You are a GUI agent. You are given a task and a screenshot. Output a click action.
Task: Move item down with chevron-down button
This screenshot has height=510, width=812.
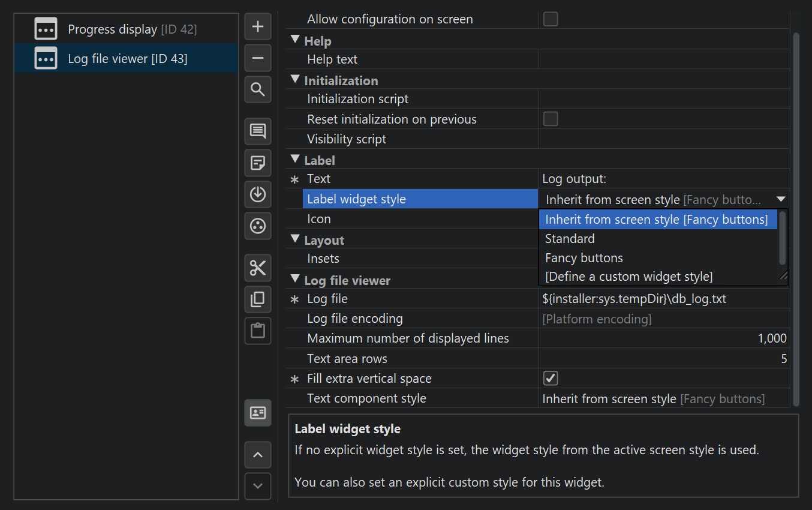[x=258, y=486]
